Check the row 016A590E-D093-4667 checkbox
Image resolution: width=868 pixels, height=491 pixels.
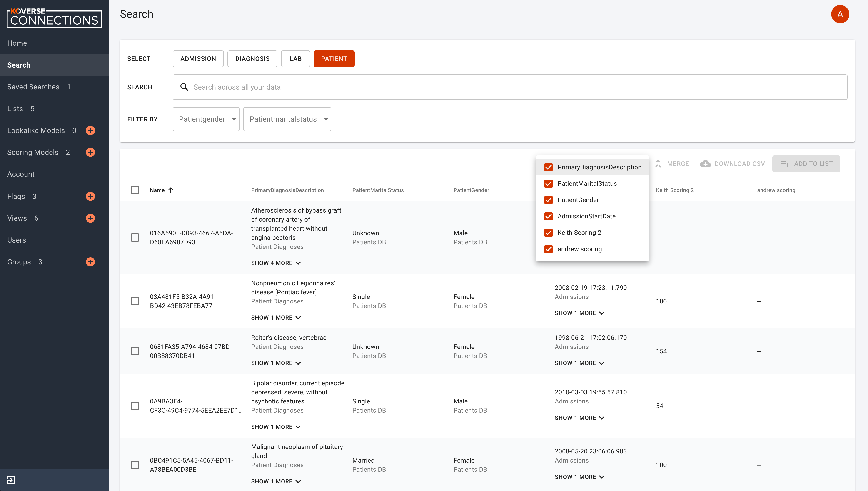(135, 237)
